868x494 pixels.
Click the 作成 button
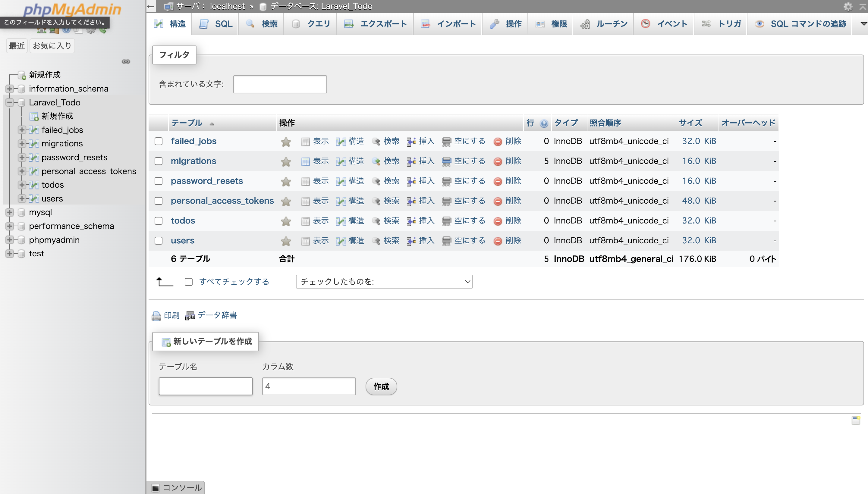381,387
